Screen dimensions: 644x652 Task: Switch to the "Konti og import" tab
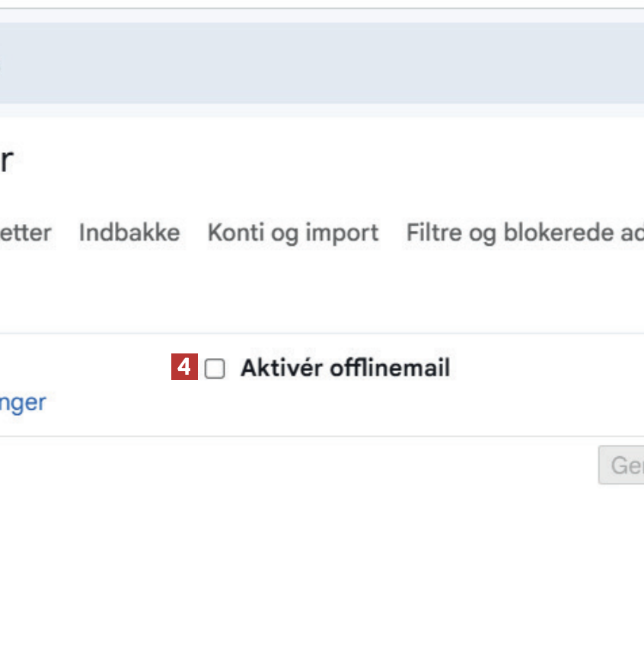pos(293,232)
